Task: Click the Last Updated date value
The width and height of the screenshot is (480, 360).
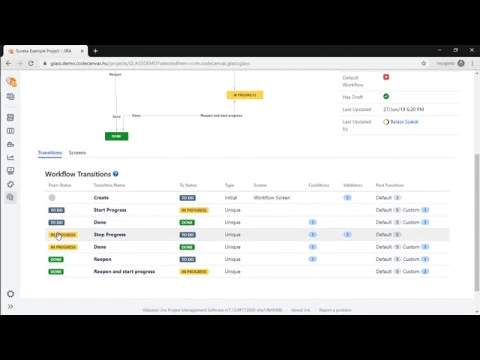Action: point(403,109)
